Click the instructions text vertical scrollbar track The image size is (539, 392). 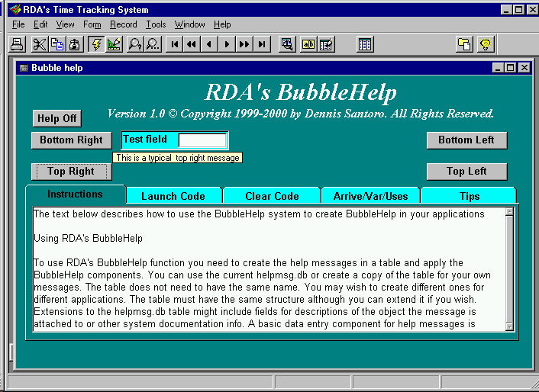509,269
